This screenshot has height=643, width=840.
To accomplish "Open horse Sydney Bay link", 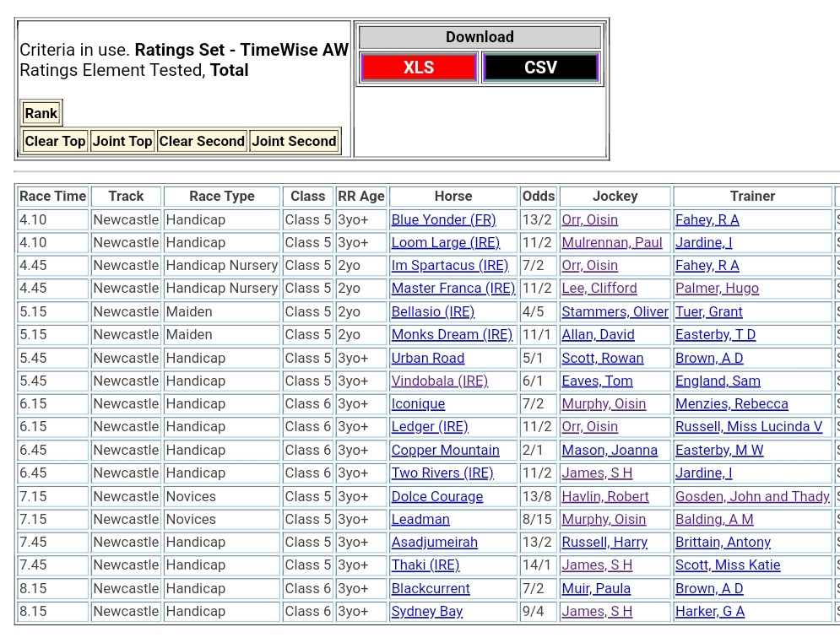I will [x=426, y=611].
